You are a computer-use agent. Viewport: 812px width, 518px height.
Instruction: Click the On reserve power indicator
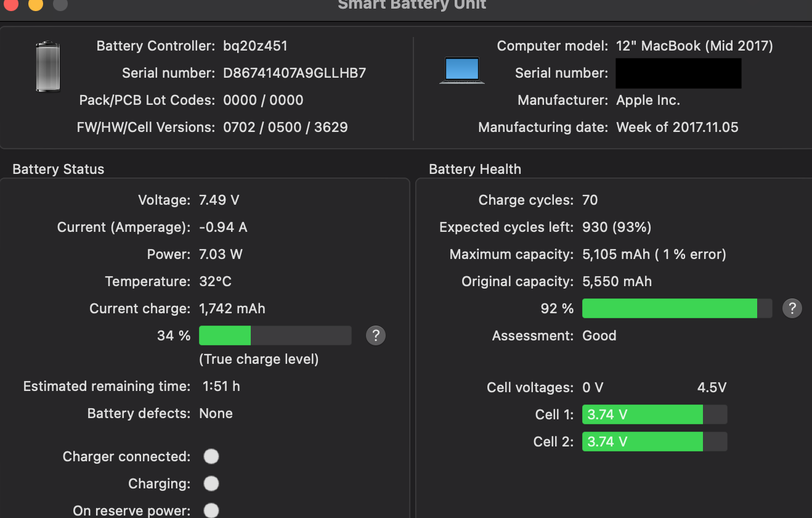211,511
